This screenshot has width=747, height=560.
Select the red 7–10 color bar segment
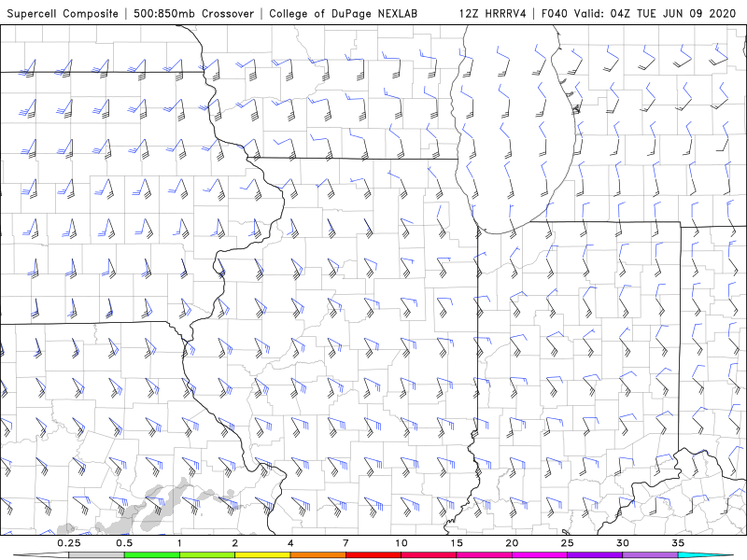[x=373, y=555]
